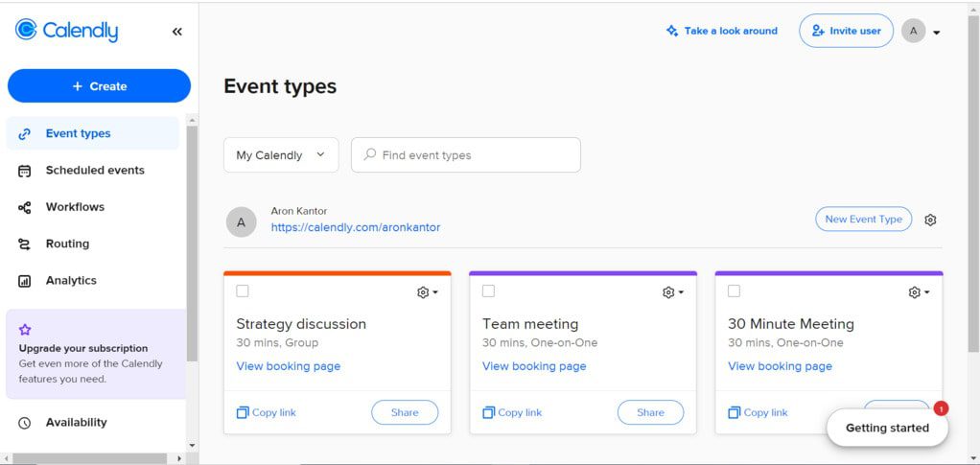Click the sidebar vertical scrollbar
The height and width of the screenshot is (465, 980).
(192, 244)
